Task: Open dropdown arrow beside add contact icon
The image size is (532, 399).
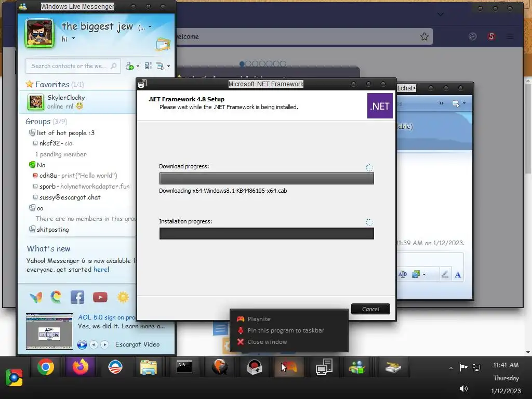Action: point(138,66)
